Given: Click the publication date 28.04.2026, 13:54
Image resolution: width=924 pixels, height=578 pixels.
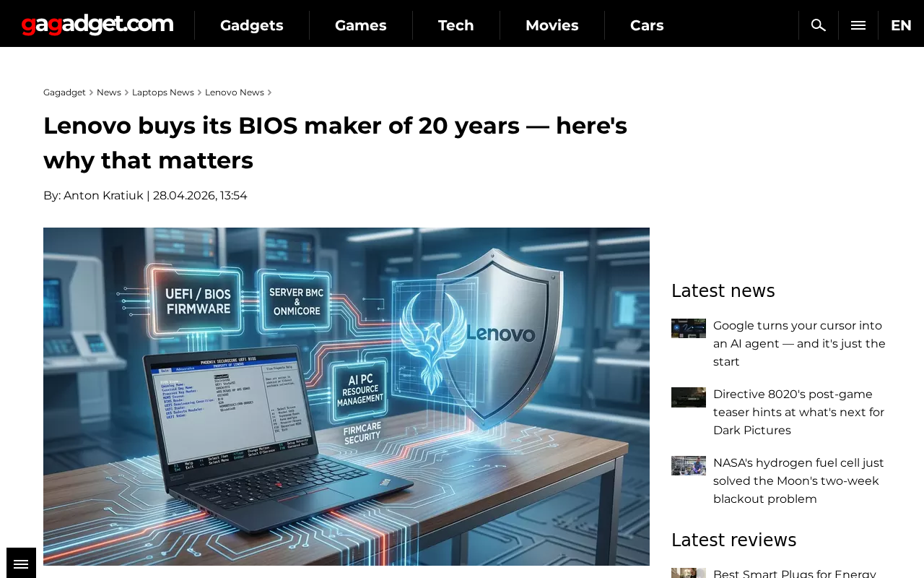Looking at the screenshot, I should click(200, 196).
